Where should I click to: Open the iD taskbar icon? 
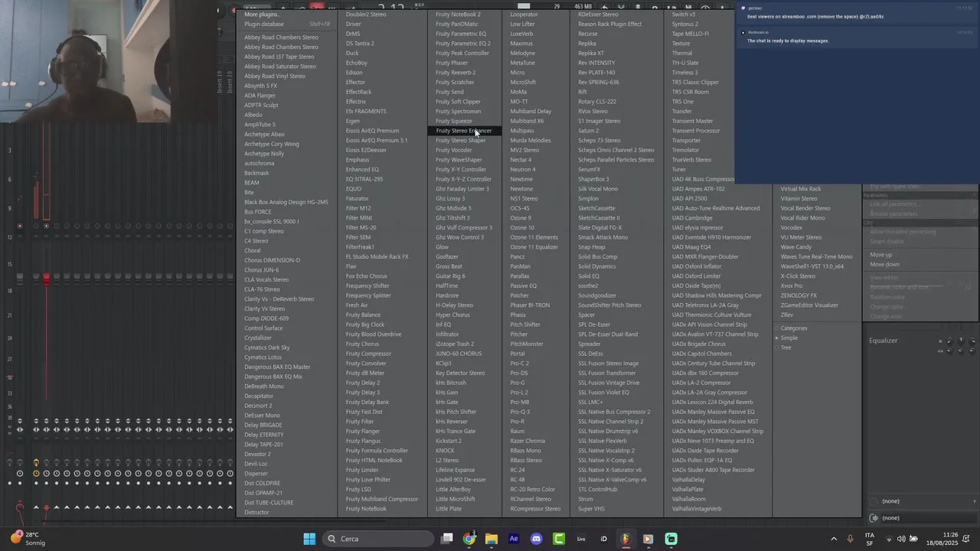tap(603, 539)
